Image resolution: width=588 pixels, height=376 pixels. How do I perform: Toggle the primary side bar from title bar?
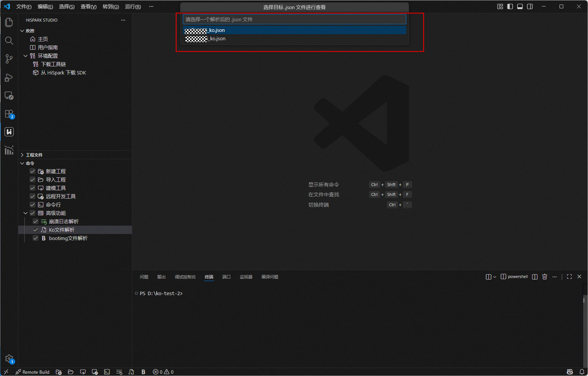pos(510,6)
